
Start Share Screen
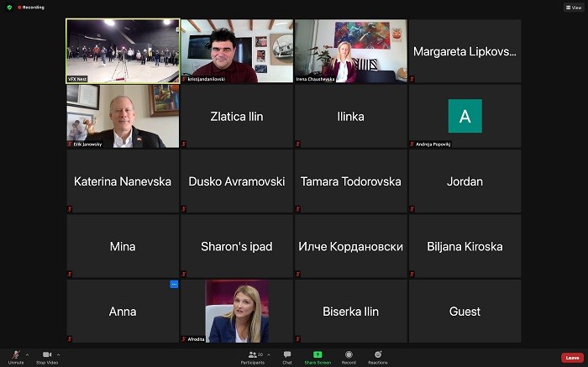coord(318,357)
